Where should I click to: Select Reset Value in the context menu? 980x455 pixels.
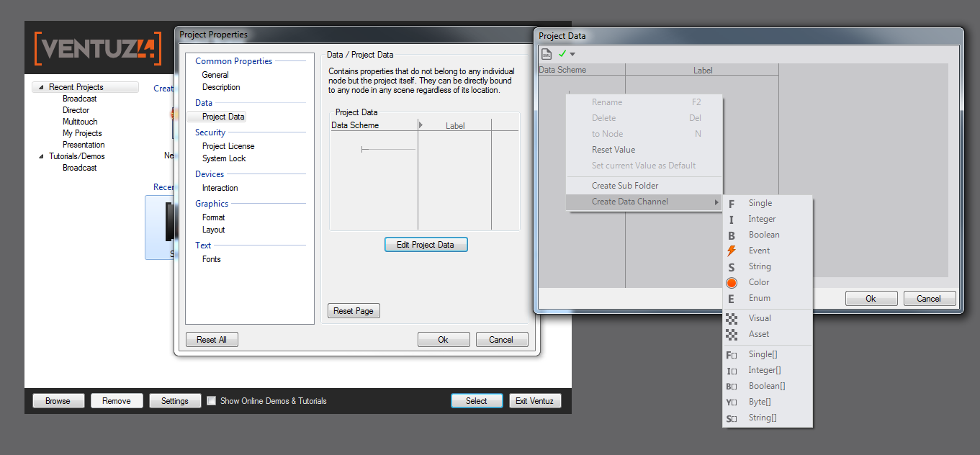[613, 150]
